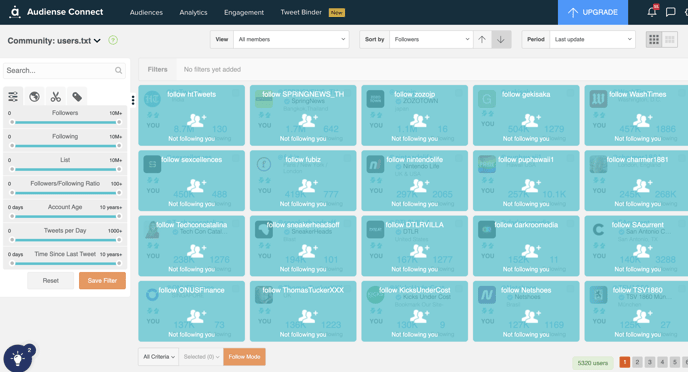
Task: Click the help question mark icon
Action: (113, 40)
